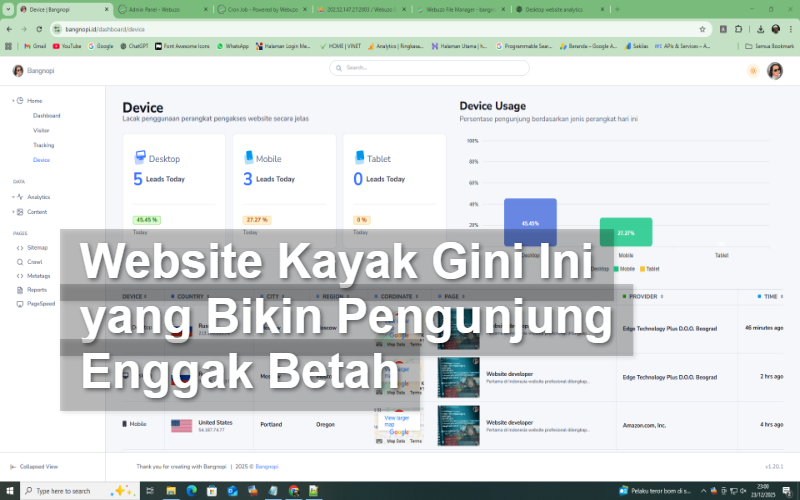Viewport: 800px width, 500px height.
Task: Open the Bangnopi footer link
Action: (266, 466)
